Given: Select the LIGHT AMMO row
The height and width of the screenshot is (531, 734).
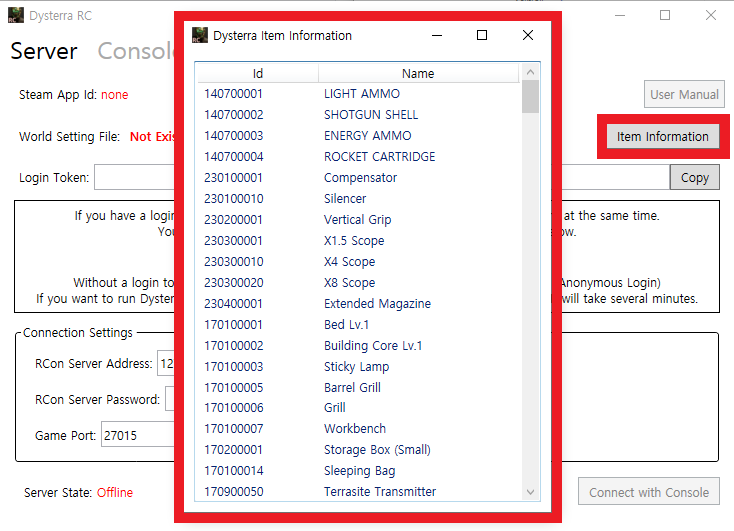Looking at the screenshot, I should [360, 94].
